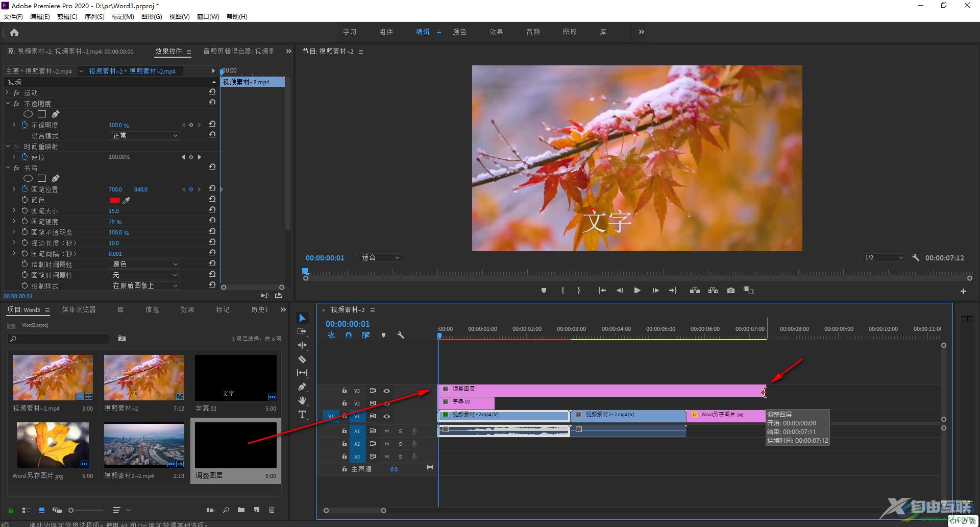Select the Slip tool

click(302, 373)
